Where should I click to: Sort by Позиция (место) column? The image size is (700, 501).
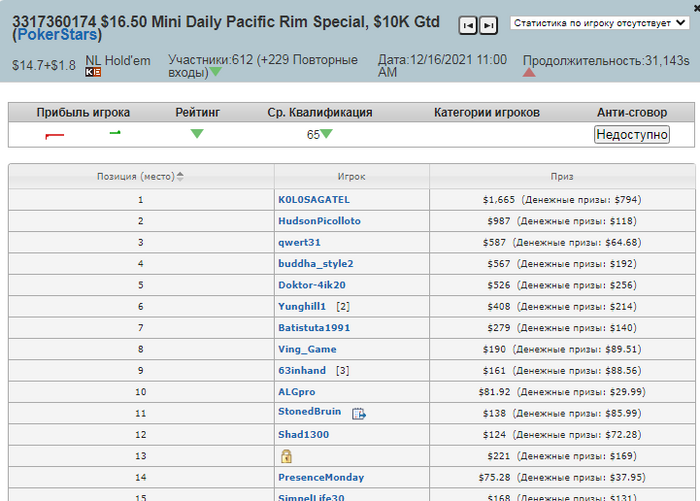click(141, 176)
